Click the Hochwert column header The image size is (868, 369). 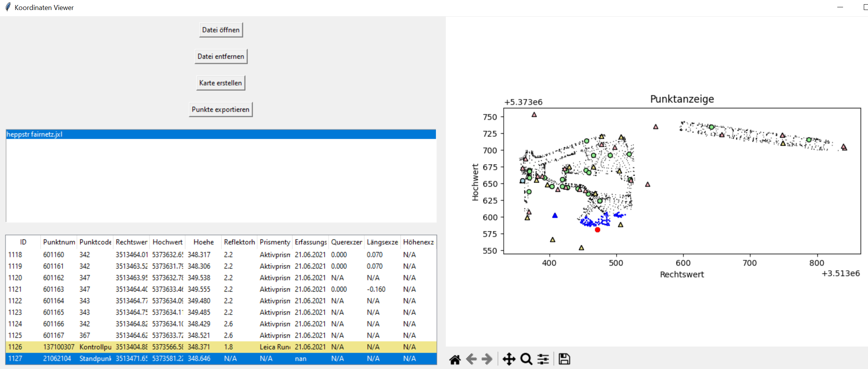[x=167, y=242]
